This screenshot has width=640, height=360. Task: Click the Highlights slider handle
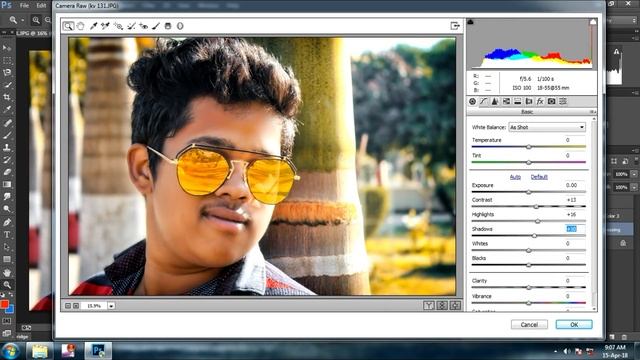click(x=538, y=221)
